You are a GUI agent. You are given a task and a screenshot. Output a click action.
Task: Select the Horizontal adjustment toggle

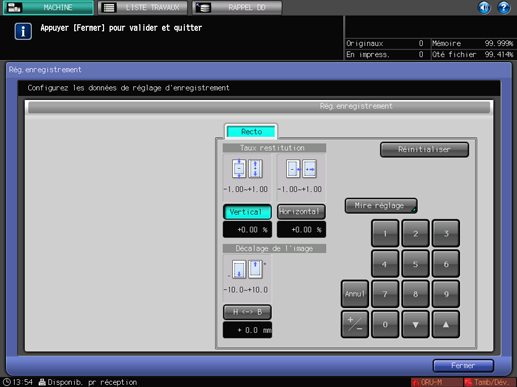[301, 212]
